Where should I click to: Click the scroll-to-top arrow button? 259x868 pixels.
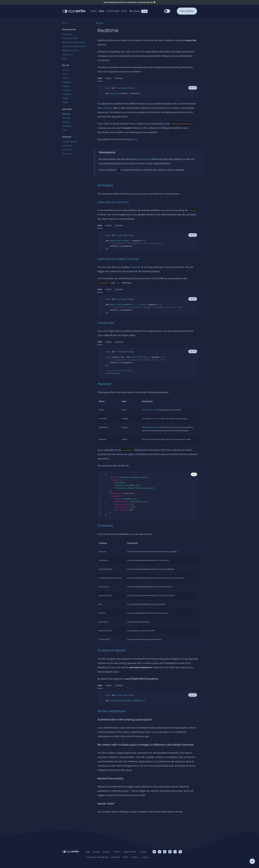point(252,861)
